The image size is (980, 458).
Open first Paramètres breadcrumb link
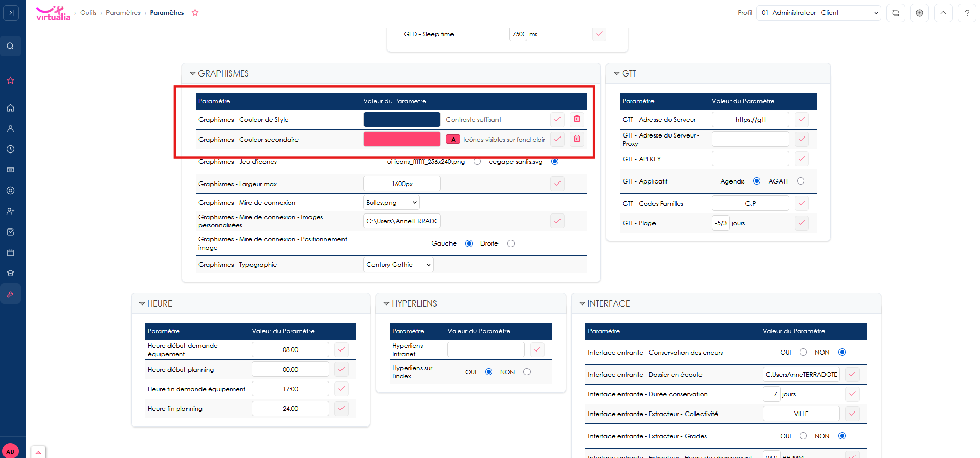(123, 13)
